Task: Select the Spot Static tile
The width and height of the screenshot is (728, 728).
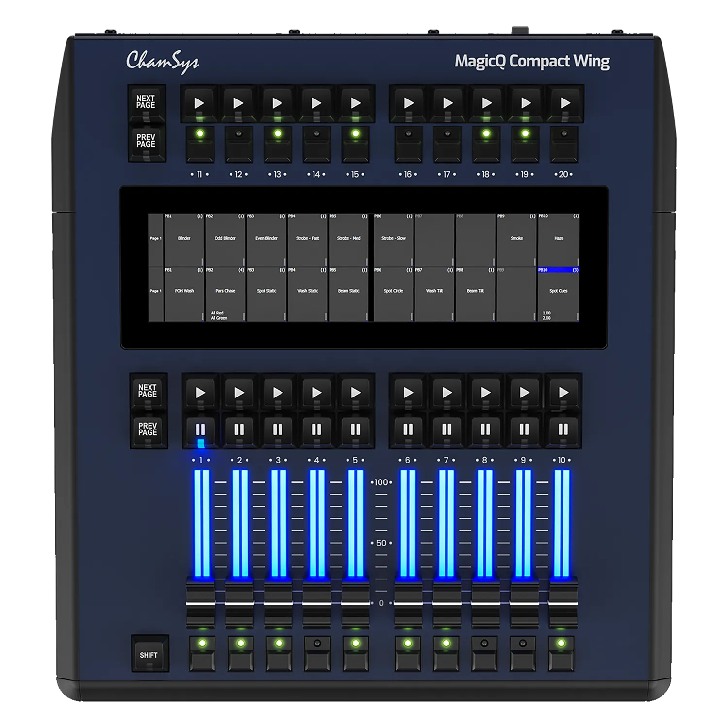Action: pyautogui.click(x=266, y=294)
